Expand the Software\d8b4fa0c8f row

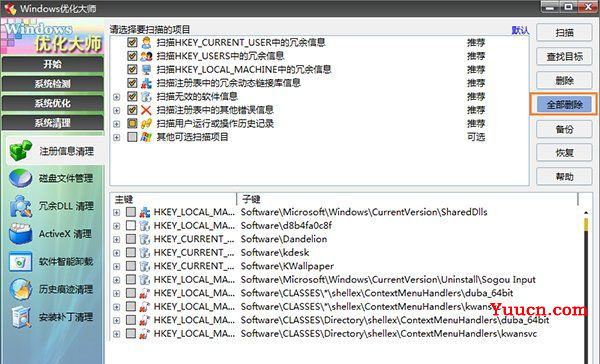click(116, 226)
